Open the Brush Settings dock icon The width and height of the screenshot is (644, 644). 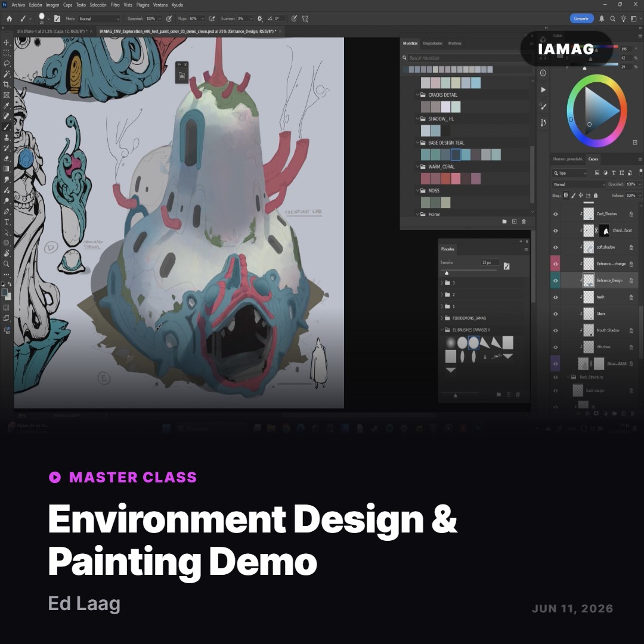[543, 106]
